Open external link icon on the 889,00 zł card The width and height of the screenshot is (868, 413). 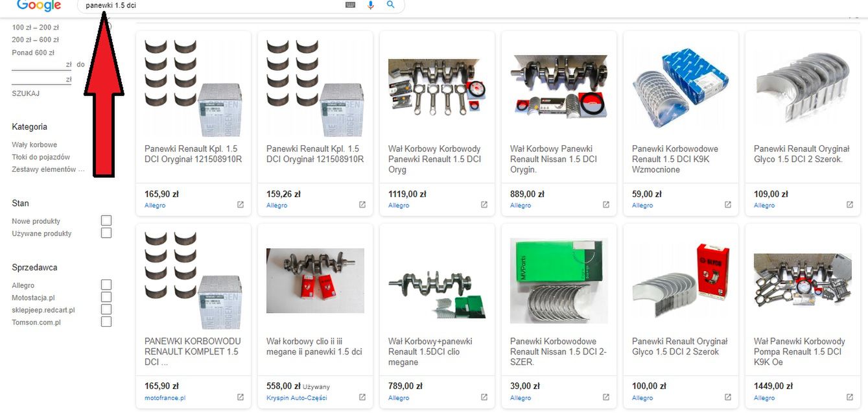[606, 205]
